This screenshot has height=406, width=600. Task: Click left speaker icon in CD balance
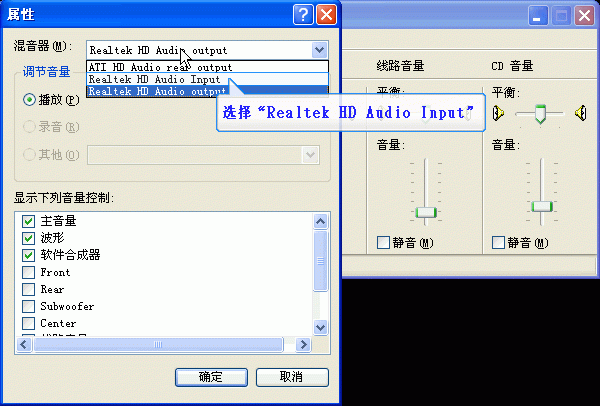[x=498, y=113]
